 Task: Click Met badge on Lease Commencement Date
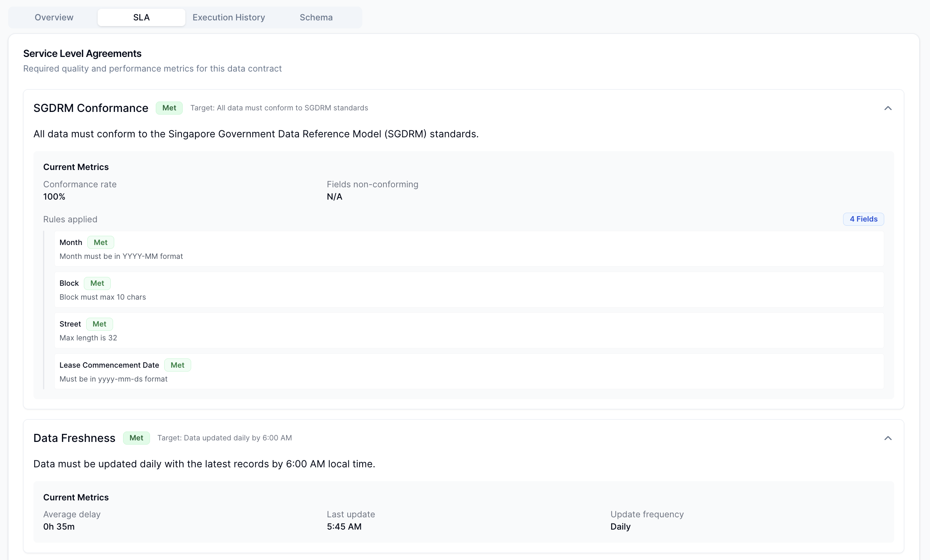click(177, 365)
